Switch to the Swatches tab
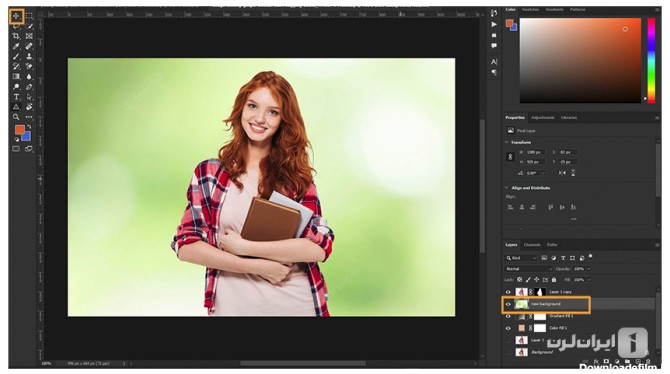The image size is (670, 374). [x=530, y=9]
